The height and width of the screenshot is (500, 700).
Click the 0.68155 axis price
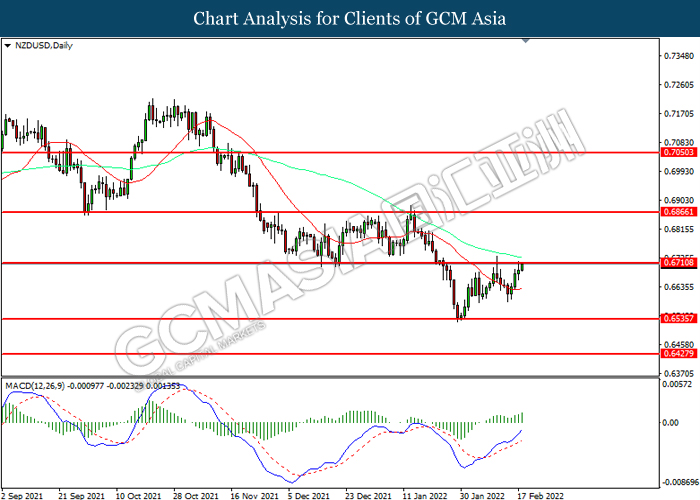pos(679,229)
